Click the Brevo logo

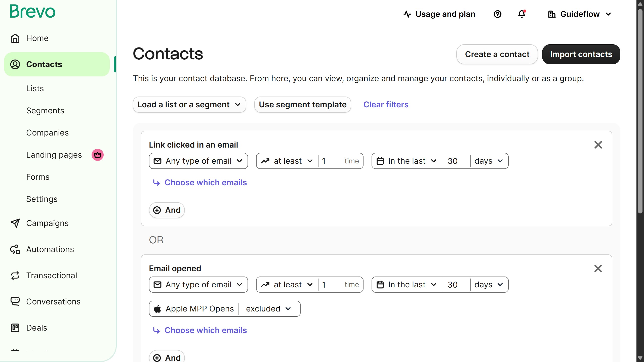32,12
